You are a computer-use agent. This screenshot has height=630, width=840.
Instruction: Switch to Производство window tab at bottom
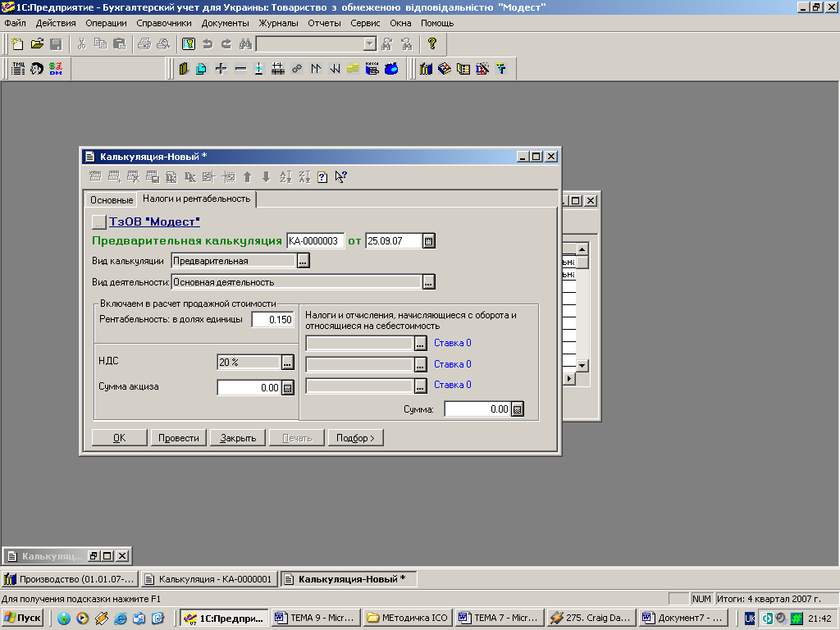click(71, 579)
